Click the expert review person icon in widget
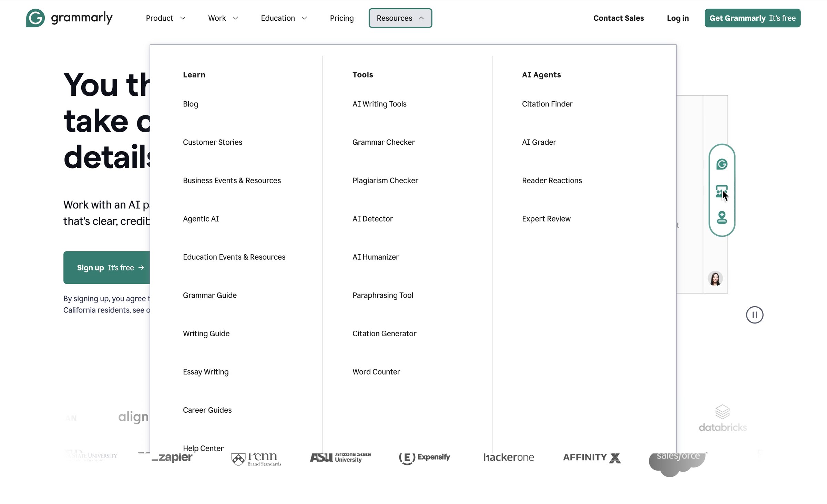 tap(722, 217)
